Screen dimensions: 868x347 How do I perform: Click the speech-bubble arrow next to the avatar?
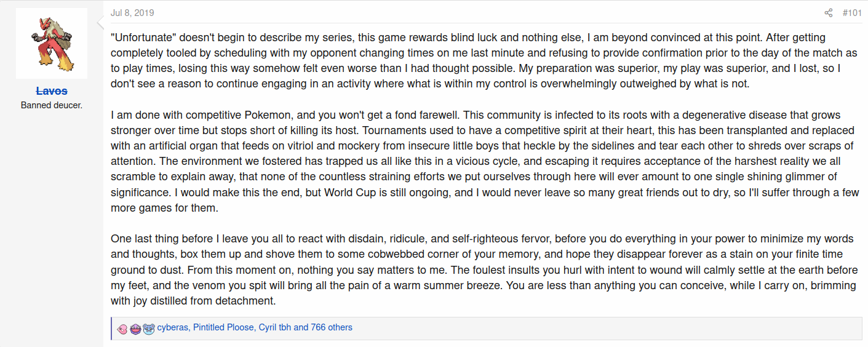100,23
